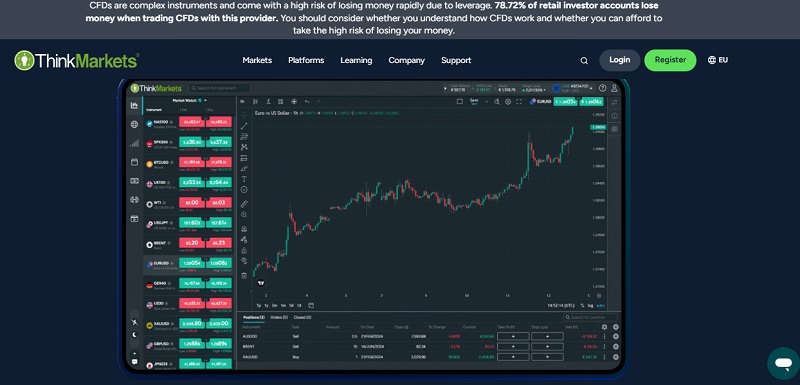Image resolution: width=800 pixels, height=385 pixels.
Task: Open the 1h timeframe dropdown
Action: coord(242,101)
